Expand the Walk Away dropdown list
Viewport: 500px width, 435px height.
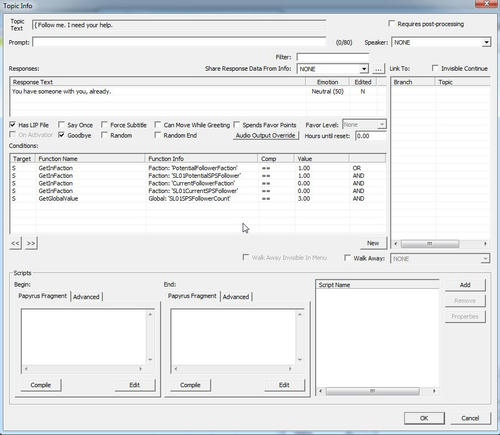click(x=485, y=259)
